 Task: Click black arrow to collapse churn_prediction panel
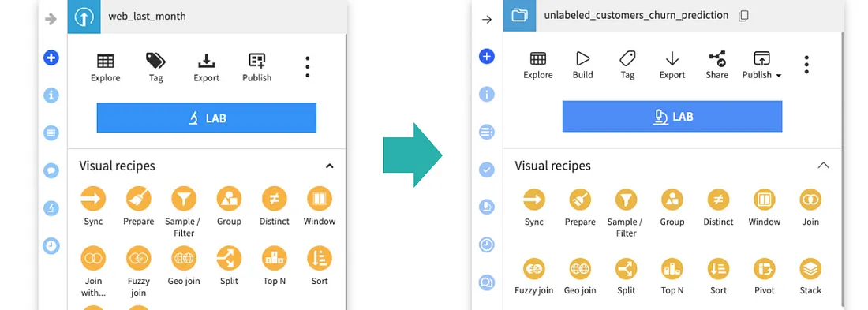487,20
